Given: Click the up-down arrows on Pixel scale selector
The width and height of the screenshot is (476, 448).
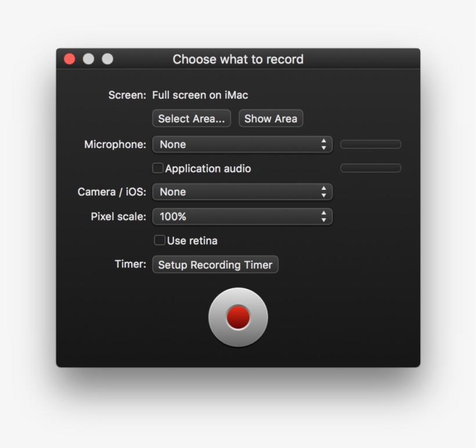Looking at the screenshot, I should tap(324, 216).
